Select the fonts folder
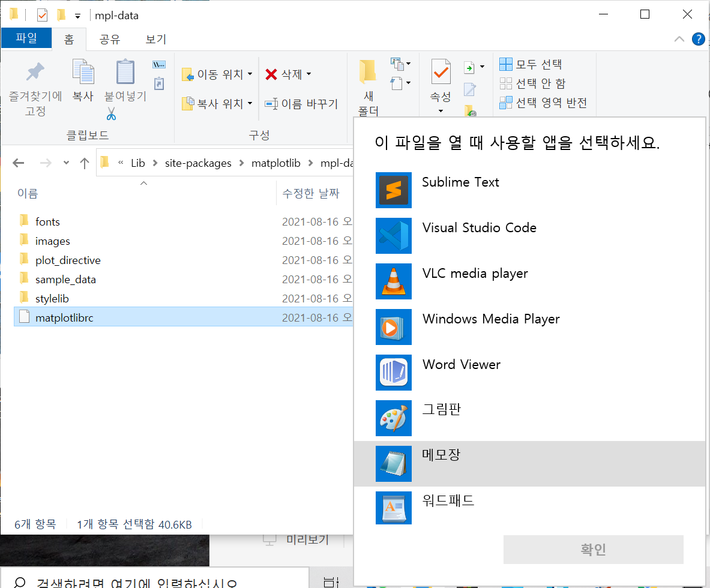This screenshot has width=710, height=588. [47, 222]
